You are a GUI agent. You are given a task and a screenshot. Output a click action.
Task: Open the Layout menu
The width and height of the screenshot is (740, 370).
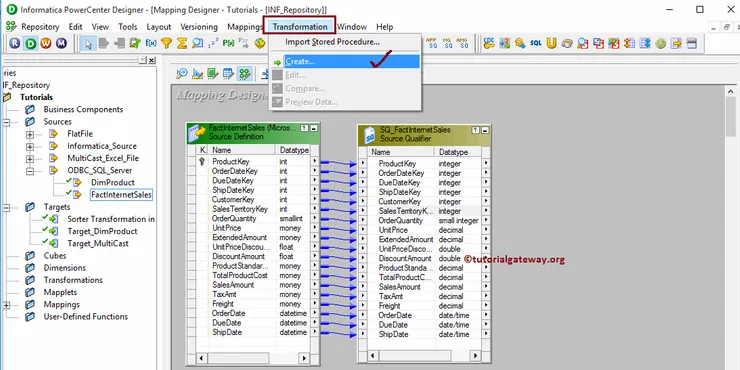pyautogui.click(x=159, y=27)
